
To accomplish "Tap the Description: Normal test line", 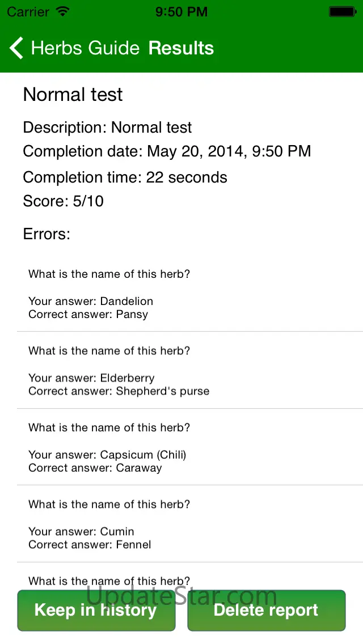I will tap(107, 128).
